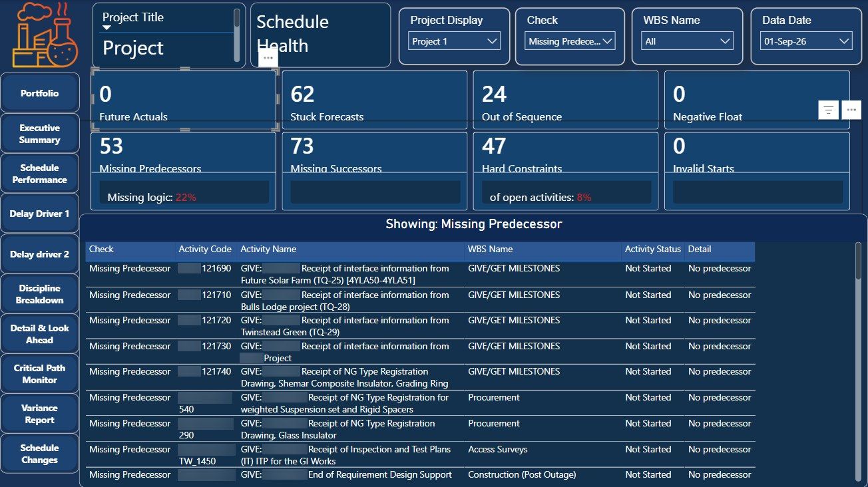
Task: Expand the WBS Name dropdown
Action: pyautogui.click(x=688, y=41)
